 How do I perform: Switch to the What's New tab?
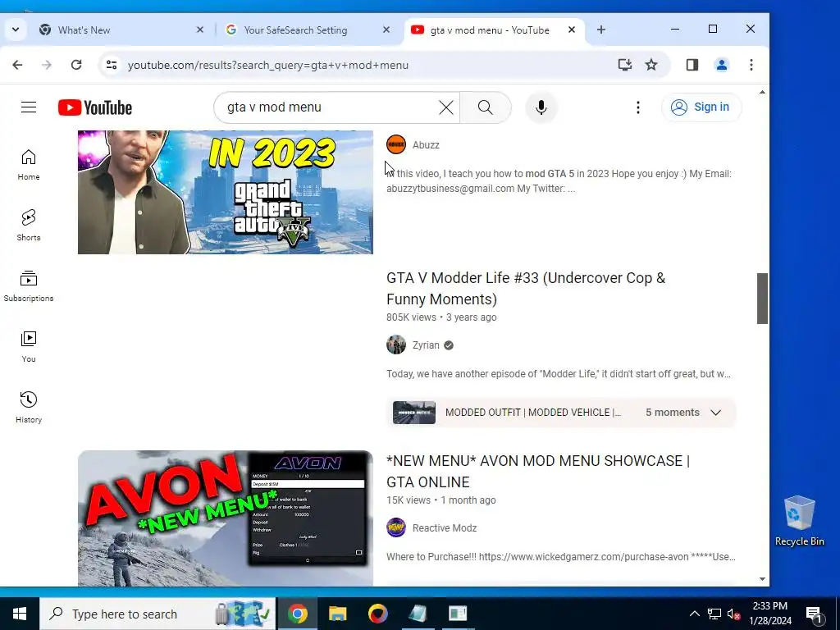point(122,30)
